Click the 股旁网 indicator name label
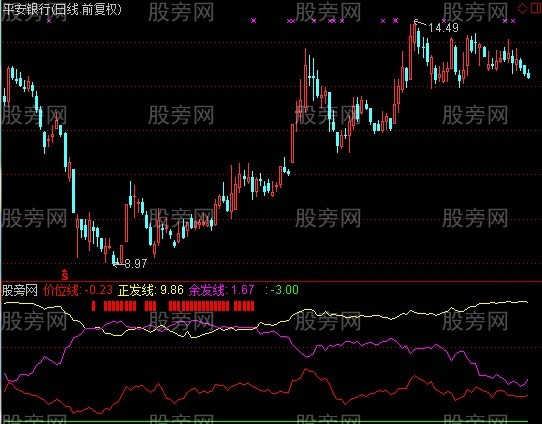The width and height of the screenshot is (542, 424). point(19,290)
